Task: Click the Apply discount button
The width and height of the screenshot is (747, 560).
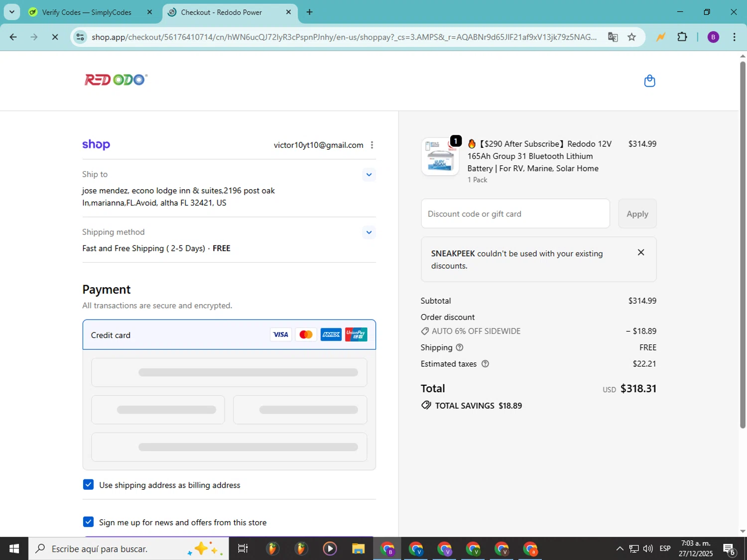Action: 637,214
